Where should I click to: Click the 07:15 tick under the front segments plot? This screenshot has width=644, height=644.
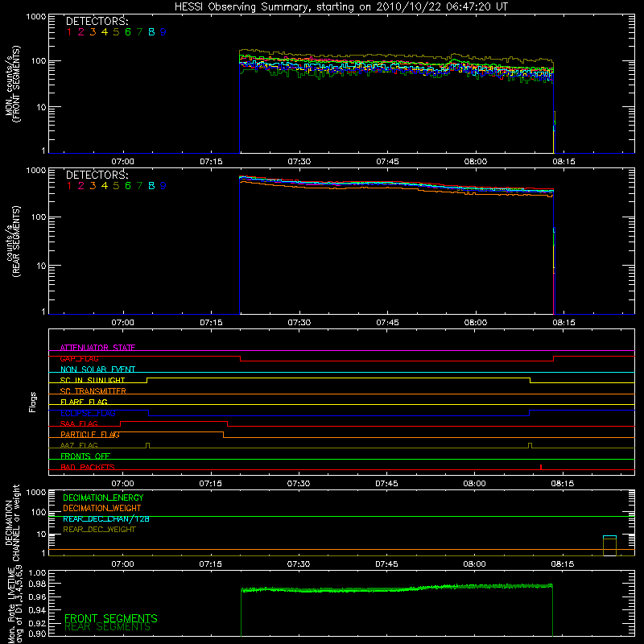211,162
